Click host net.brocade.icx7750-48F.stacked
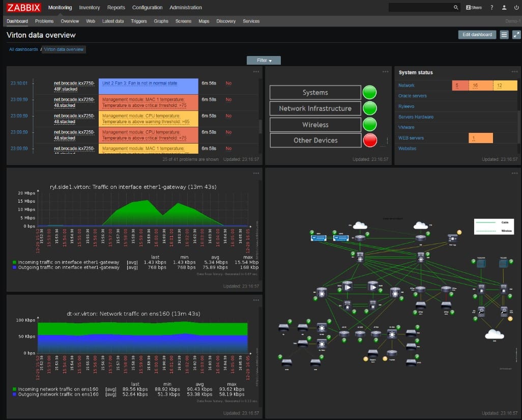The image size is (522, 420). coord(74,86)
